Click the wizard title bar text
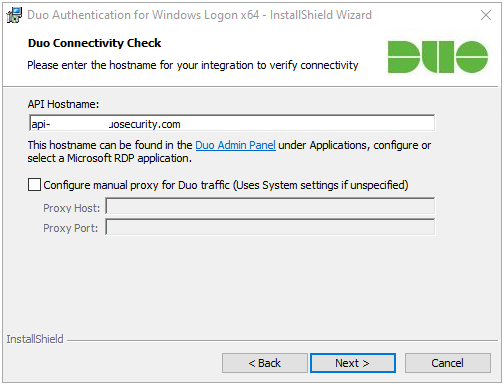Viewport: 504px width, 384px height. pos(199,15)
